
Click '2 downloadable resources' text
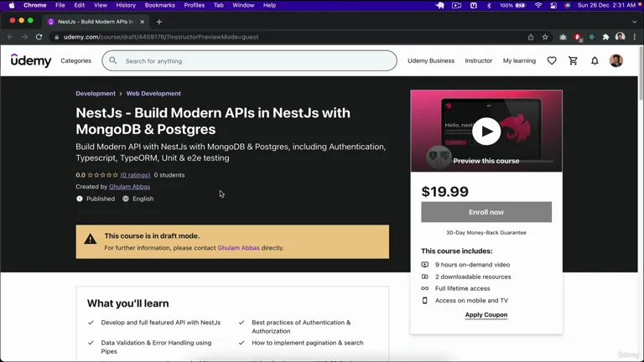(x=473, y=277)
